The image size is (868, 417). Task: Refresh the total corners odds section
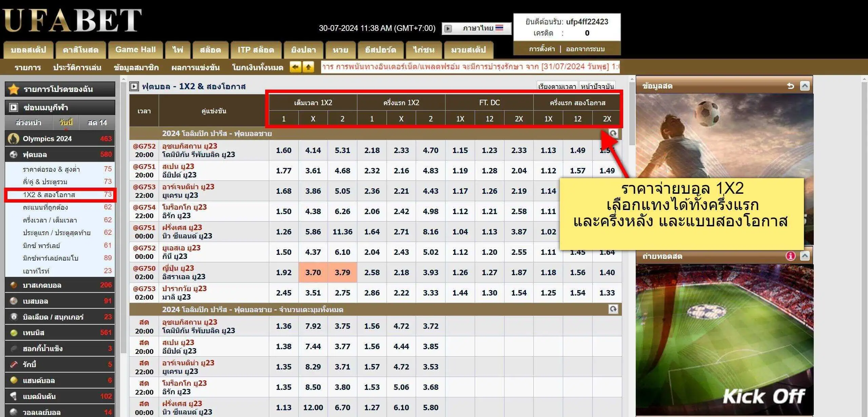pyautogui.click(x=613, y=309)
